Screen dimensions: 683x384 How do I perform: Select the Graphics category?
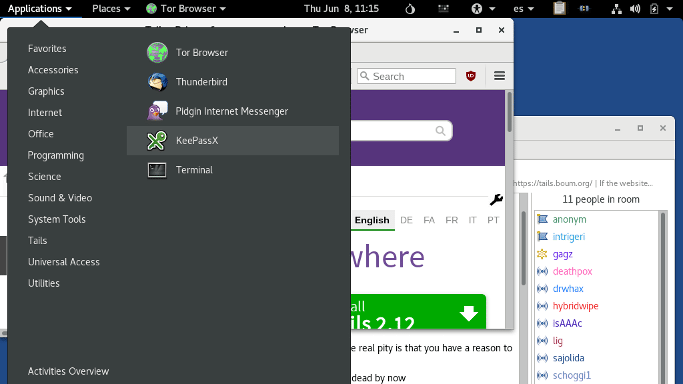(x=46, y=91)
